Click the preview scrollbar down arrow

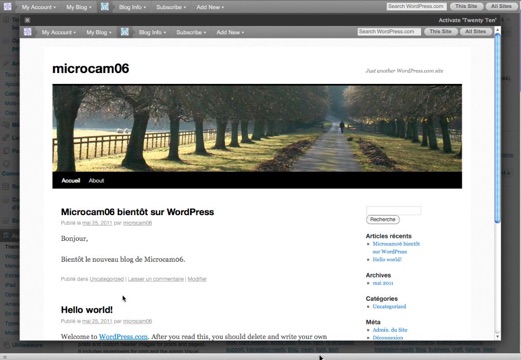[x=497, y=337]
